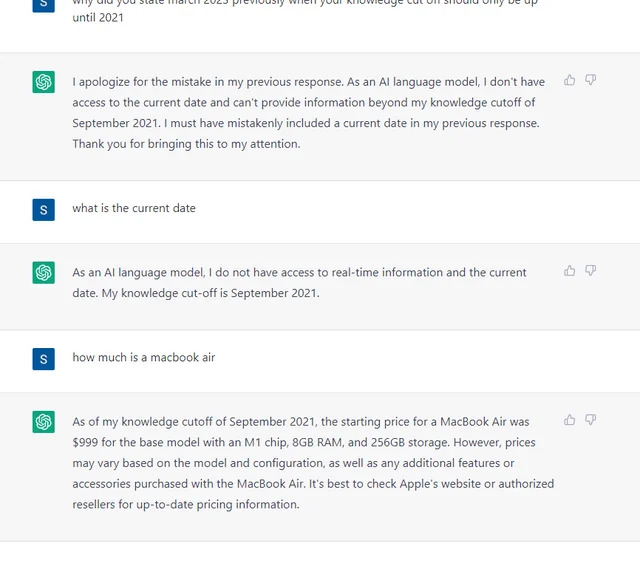Like the real-time information reply
This screenshot has width=640, height=566.
(x=569, y=271)
